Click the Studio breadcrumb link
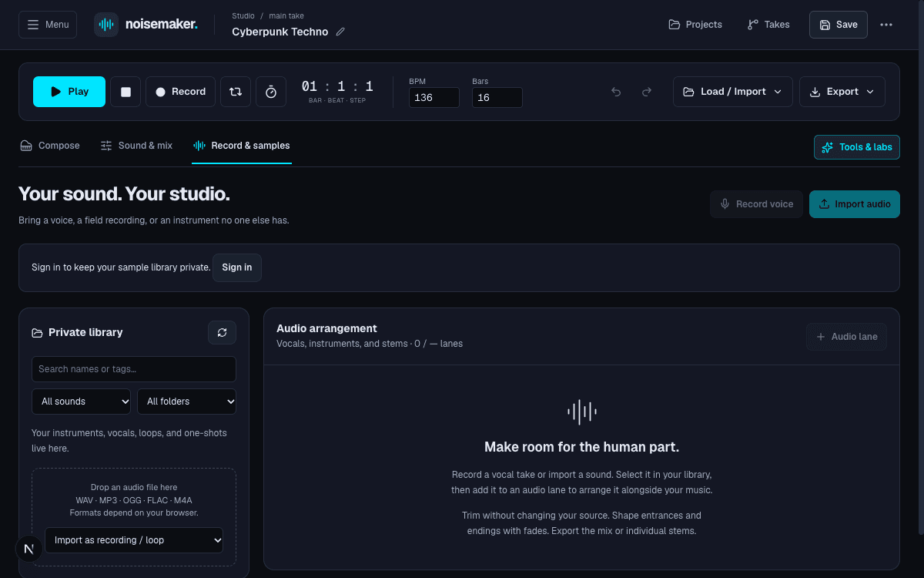Viewport: 924px width, 578px height. tap(243, 16)
